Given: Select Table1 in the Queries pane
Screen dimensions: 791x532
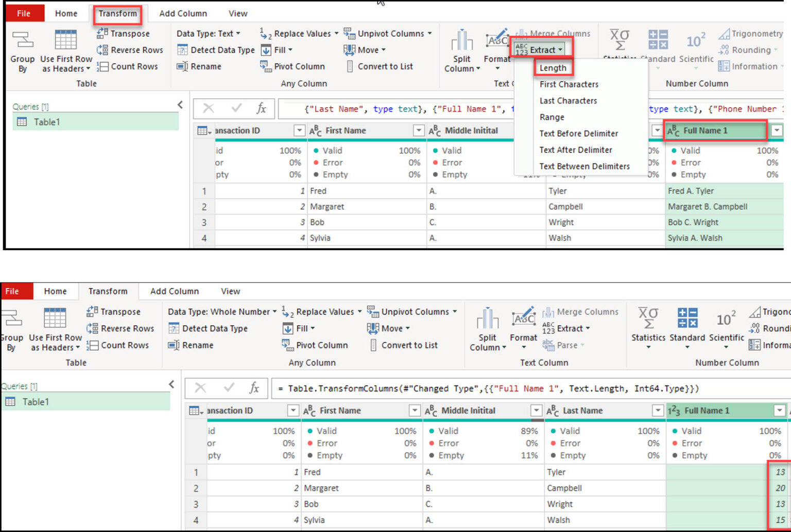Looking at the screenshot, I should click(x=47, y=121).
